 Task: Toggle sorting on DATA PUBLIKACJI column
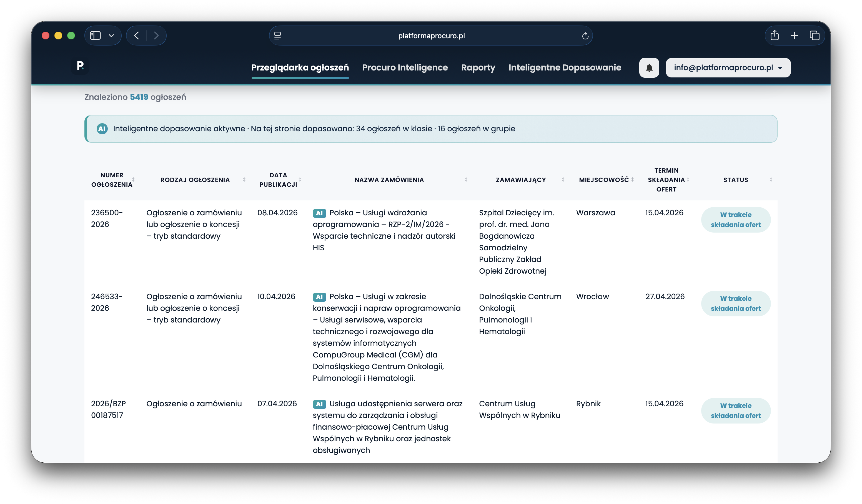[300, 180]
